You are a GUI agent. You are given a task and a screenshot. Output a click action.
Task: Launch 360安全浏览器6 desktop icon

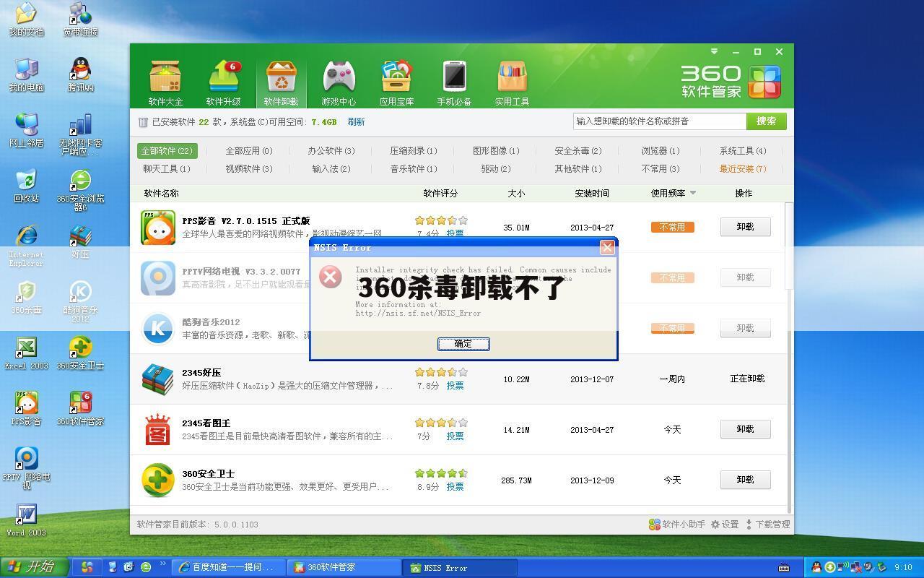(x=80, y=190)
